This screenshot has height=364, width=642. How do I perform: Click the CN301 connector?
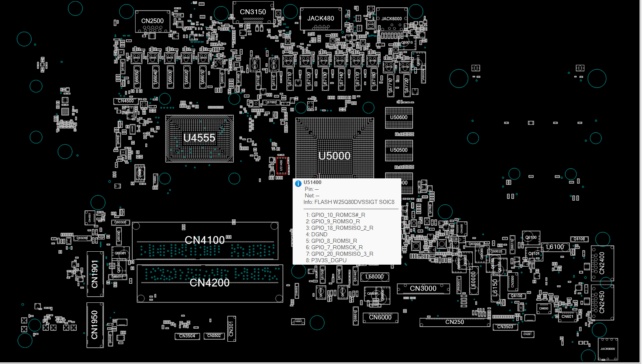coord(232,329)
